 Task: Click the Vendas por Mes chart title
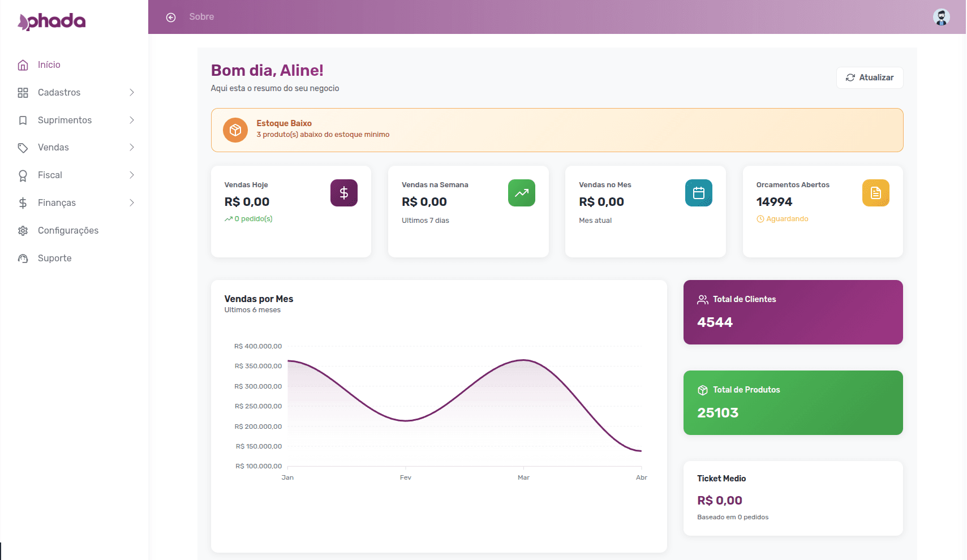259,299
